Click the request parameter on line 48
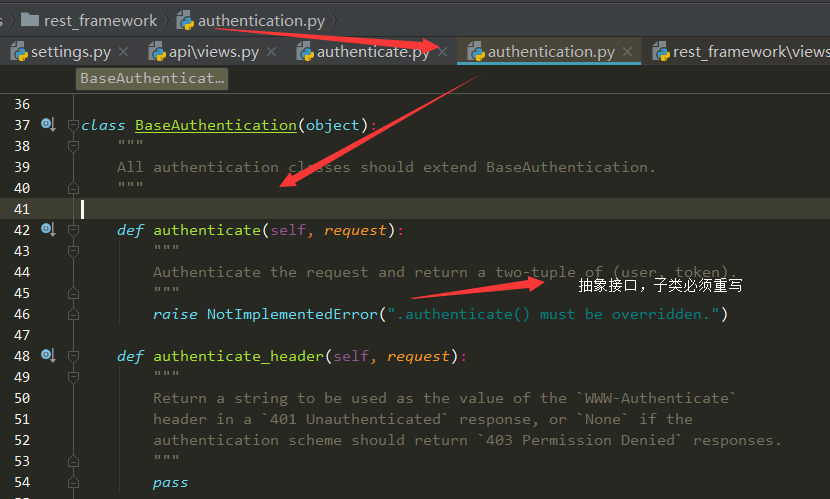Image resolution: width=830 pixels, height=499 pixels. tap(418, 356)
